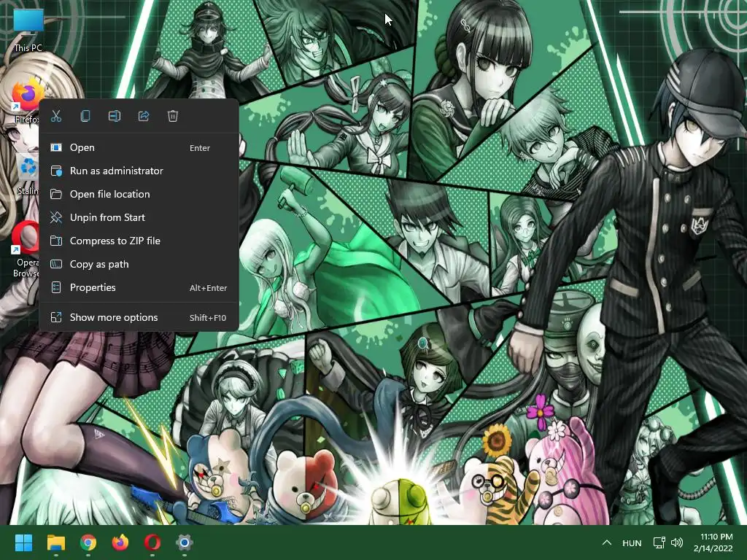Select the Firefox desktop shortcut
Viewport: 747px width, 560px height.
tap(26, 102)
